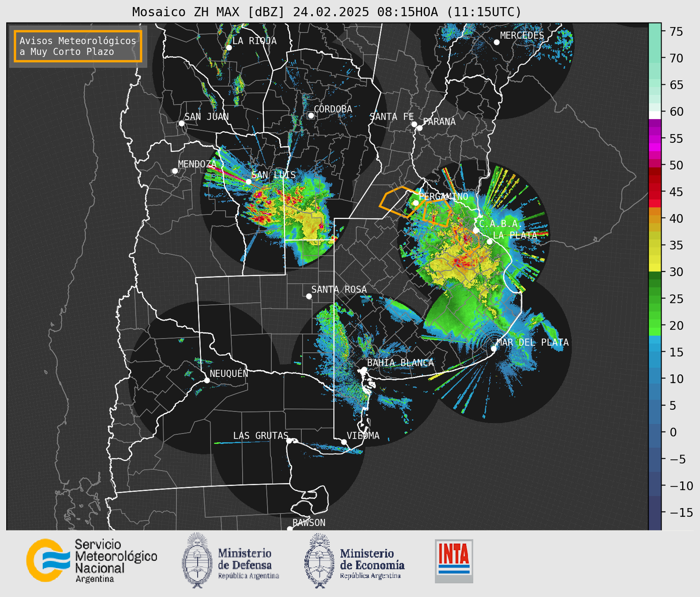Click the Avisos Meteorológicos a Muy Corto Plazo legend box
700x597 pixels.
pos(78,46)
